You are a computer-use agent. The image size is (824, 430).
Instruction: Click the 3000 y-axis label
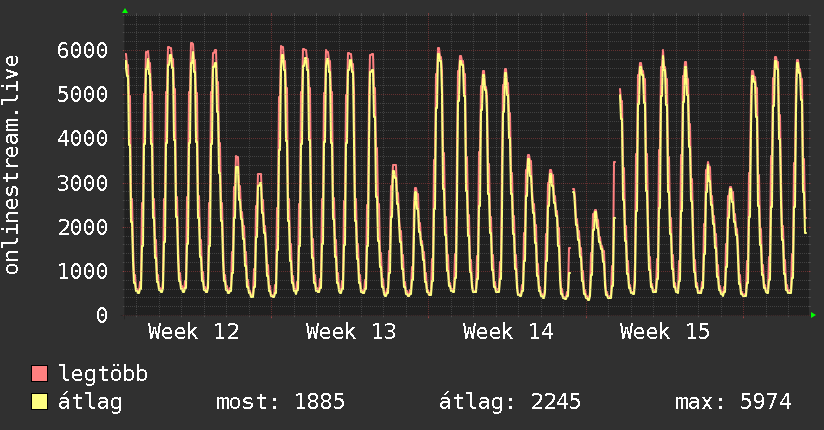(83, 183)
